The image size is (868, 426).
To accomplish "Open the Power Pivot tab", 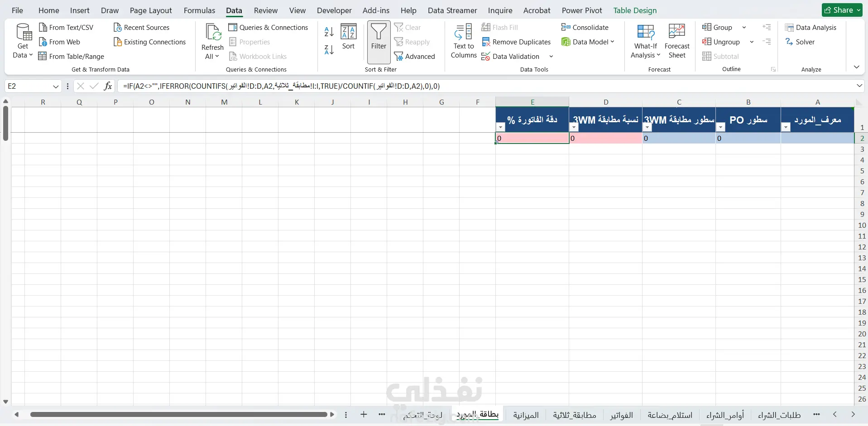I will (x=582, y=10).
